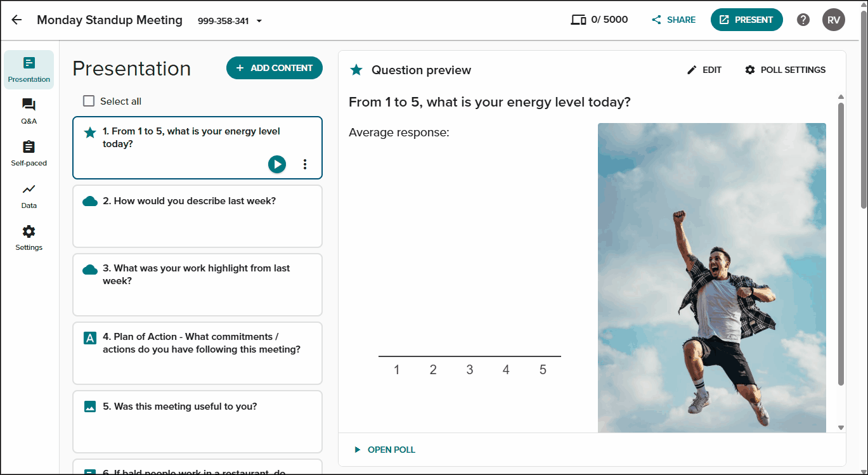The height and width of the screenshot is (475, 868).
Task: Click the preview pane scroll down arrow
Action: (841, 428)
